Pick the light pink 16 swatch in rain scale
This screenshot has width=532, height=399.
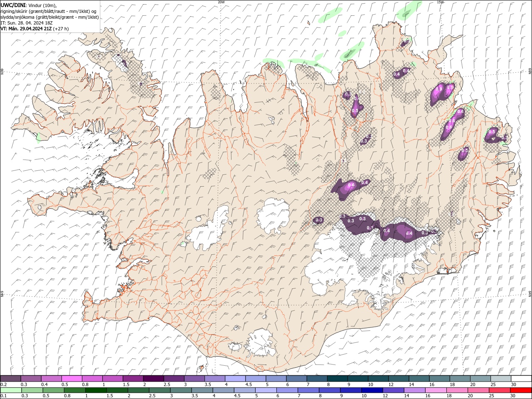coord(436,390)
